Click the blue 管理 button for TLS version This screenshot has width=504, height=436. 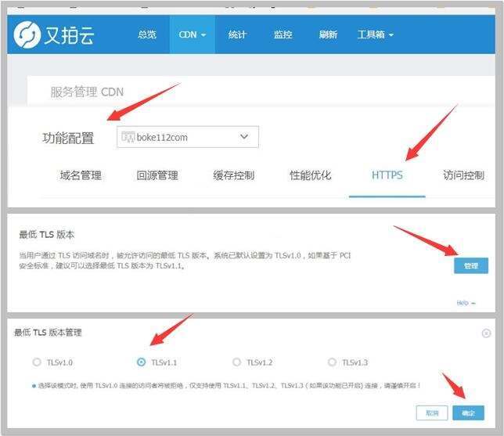click(x=471, y=265)
